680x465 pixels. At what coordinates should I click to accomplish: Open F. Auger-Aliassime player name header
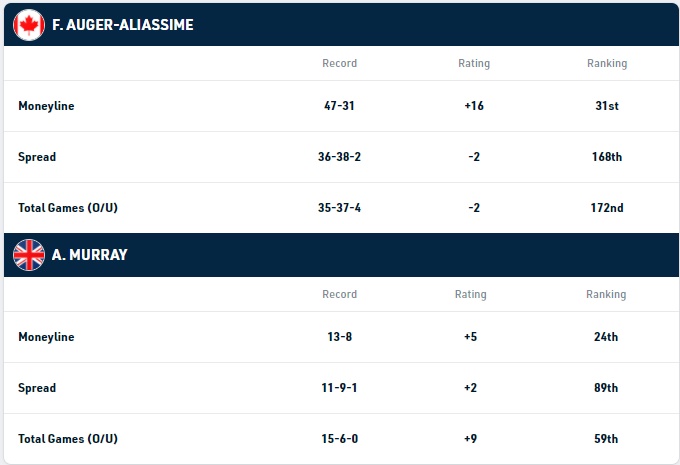pos(123,25)
